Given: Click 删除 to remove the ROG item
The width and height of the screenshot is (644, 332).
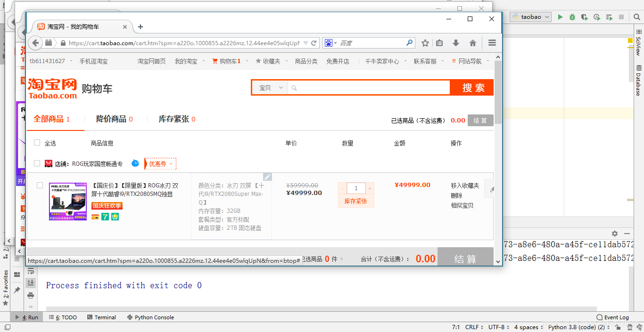Looking at the screenshot, I should [456, 195].
